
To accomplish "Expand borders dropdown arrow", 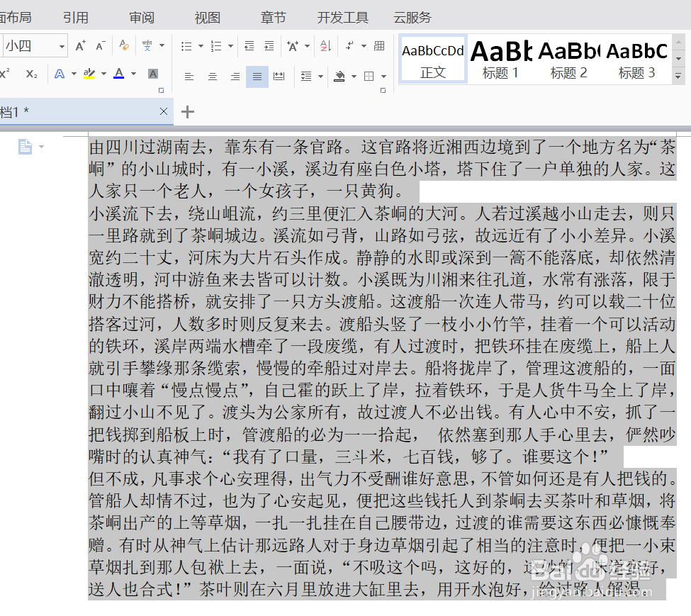I will click(x=384, y=77).
